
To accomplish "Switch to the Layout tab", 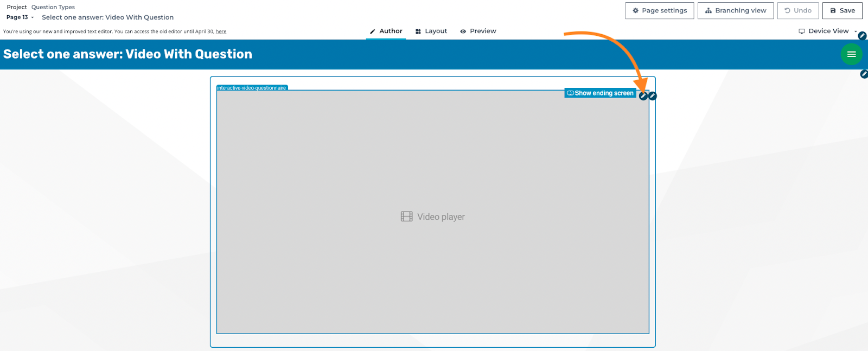I will click(431, 31).
